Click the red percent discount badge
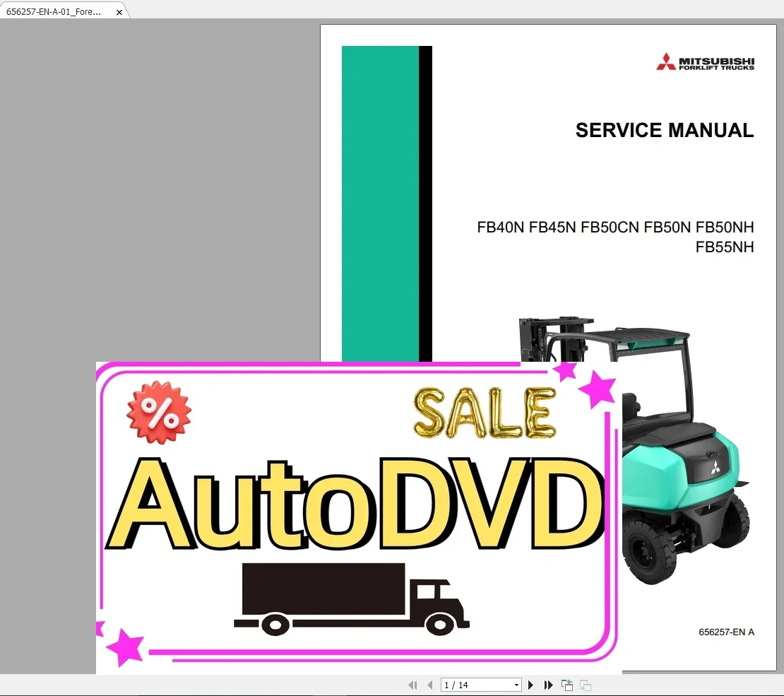 (x=161, y=412)
